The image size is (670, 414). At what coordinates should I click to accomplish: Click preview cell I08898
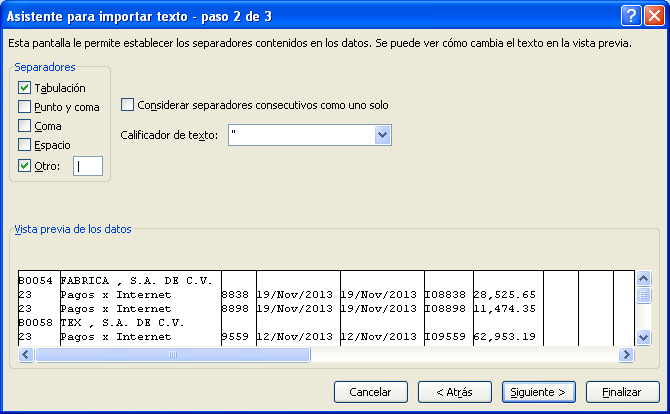point(445,308)
